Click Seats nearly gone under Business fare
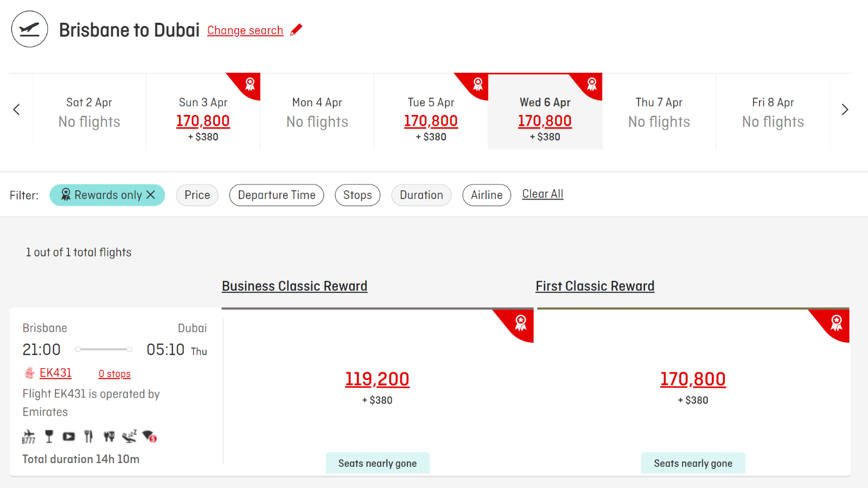Screen dimensions: 868x488 (x=378, y=464)
